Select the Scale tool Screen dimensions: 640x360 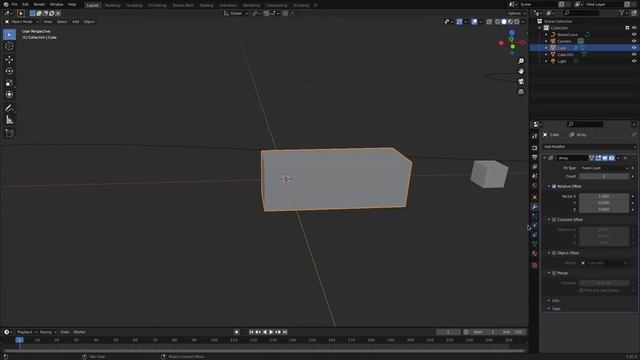[x=9, y=83]
